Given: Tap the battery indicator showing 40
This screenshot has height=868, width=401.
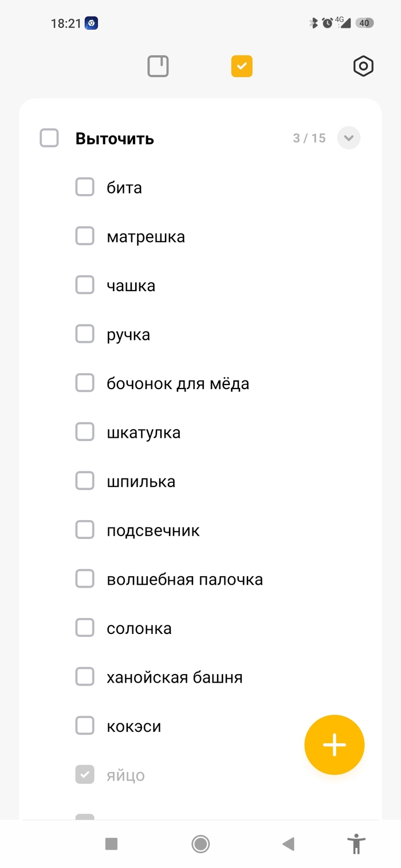Looking at the screenshot, I should (x=364, y=23).
